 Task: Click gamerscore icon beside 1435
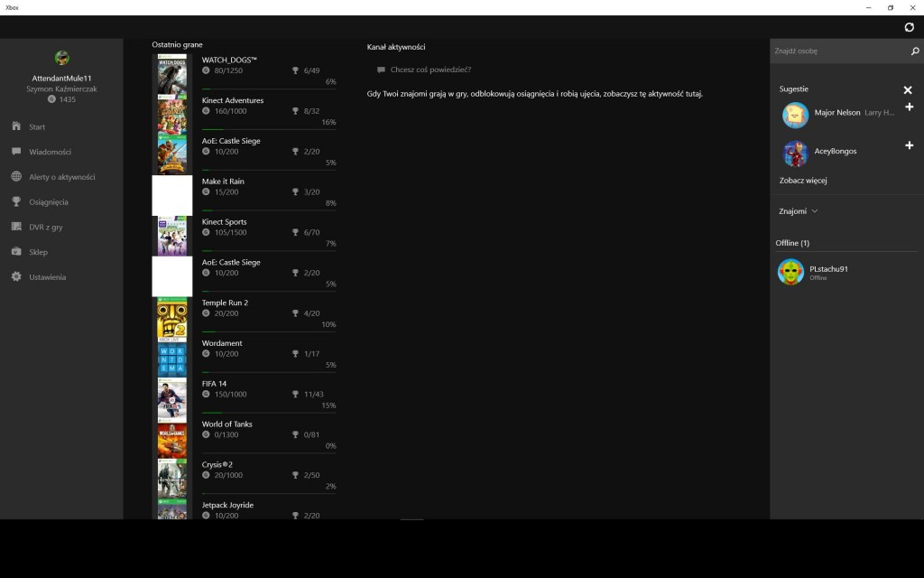pyautogui.click(x=51, y=99)
